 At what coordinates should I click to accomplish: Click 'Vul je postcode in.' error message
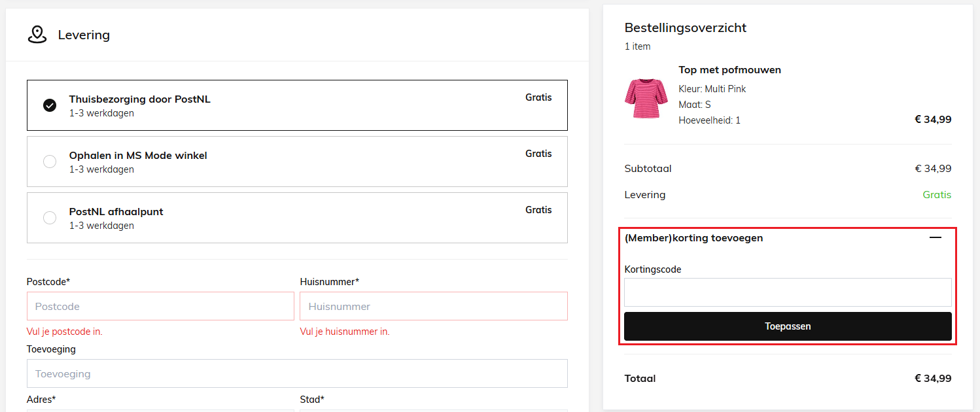pyautogui.click(x=65, y=332)
